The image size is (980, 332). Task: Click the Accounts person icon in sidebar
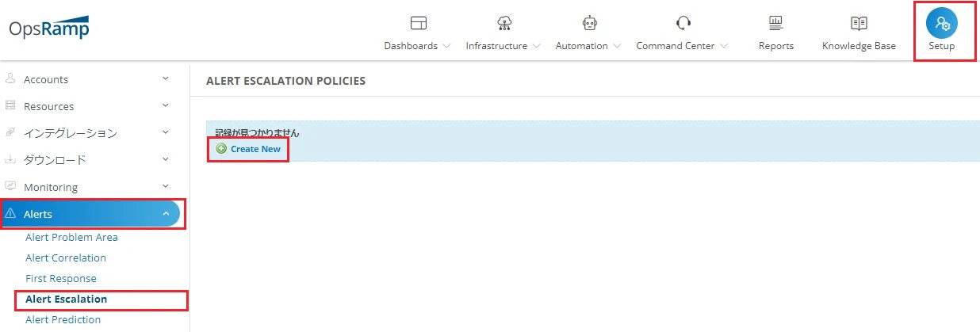pyautogui.click(x=10, y=79)
